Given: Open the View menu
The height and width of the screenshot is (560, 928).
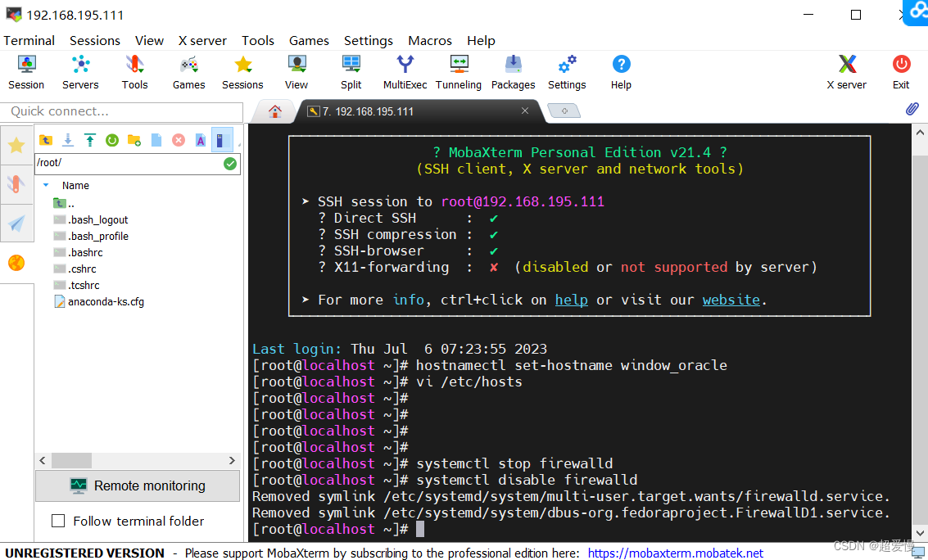Looking at the screenshot, I should coord(149,40).
